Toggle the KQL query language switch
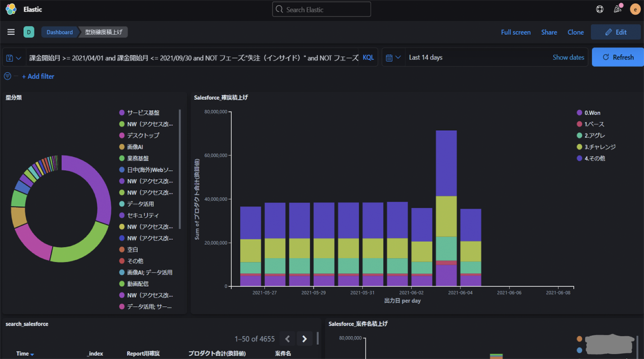This screenshot has width=644, height=359. pyautogui.click(x=368, y=57)
